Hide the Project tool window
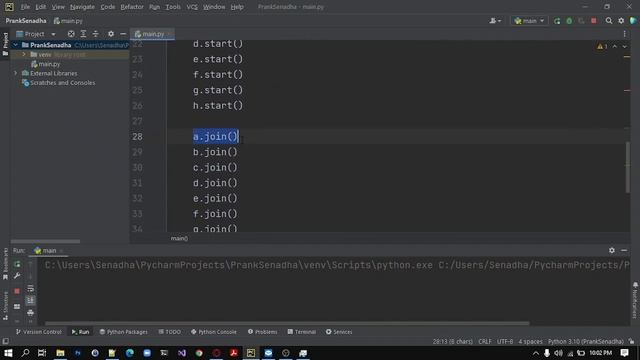The height and width of the screenshot is (360, 640). click(x=123, y=34)
